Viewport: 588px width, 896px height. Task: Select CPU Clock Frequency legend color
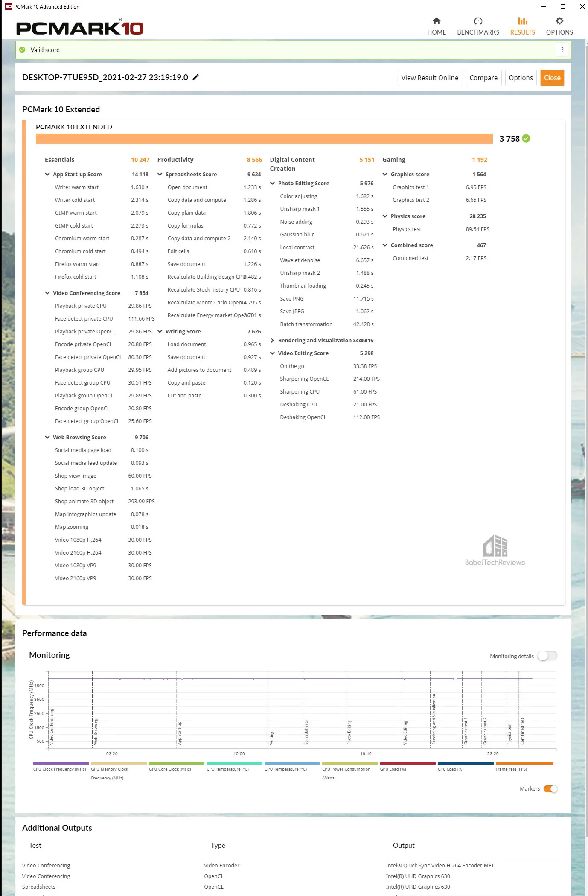coord(61,763)
